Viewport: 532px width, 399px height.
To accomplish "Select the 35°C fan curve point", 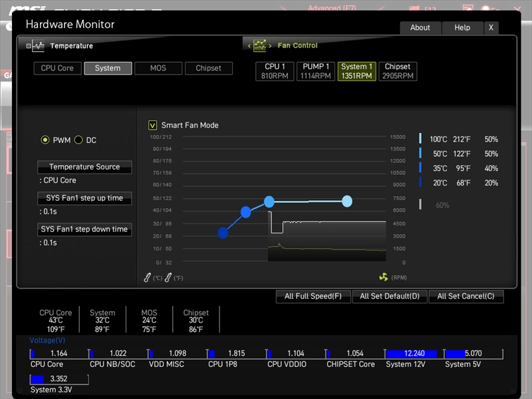I will click(x=245, y=212).
